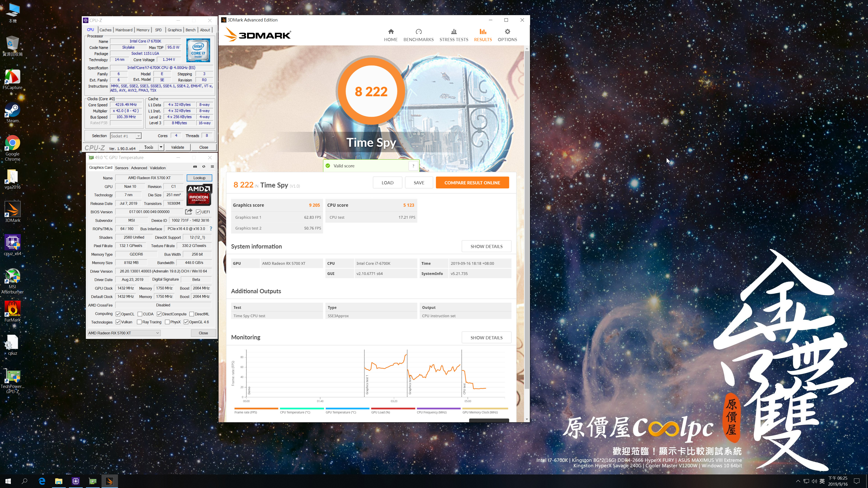The height and width of the screenshot is (488, 868).
Task: Switch to Caches tab in CPU-Z
Action: (x=106, y=30)
